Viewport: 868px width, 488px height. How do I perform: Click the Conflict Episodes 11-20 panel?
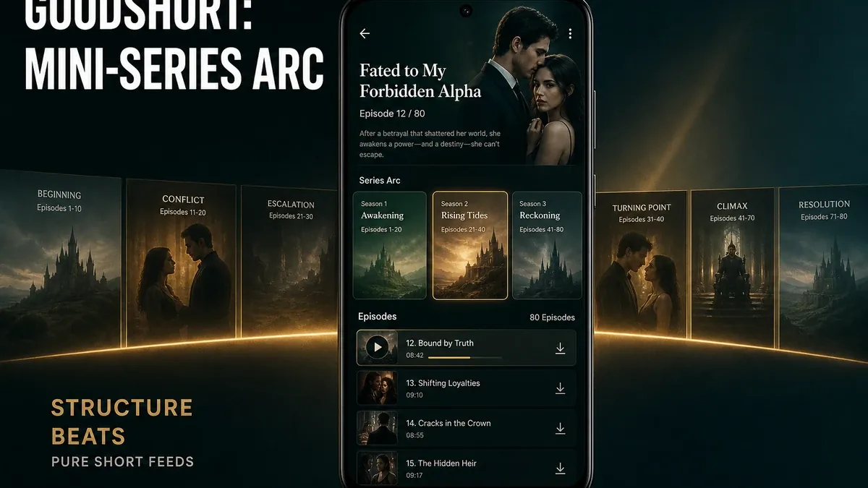click(182, 263)
